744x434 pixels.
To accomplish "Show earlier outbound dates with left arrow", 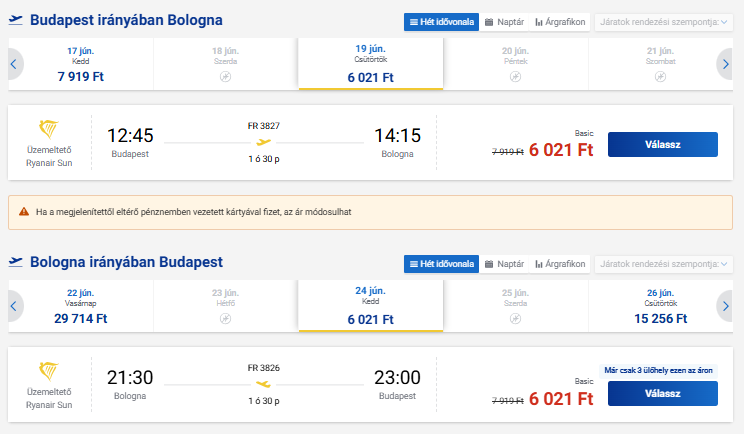I will click(14, 64).
